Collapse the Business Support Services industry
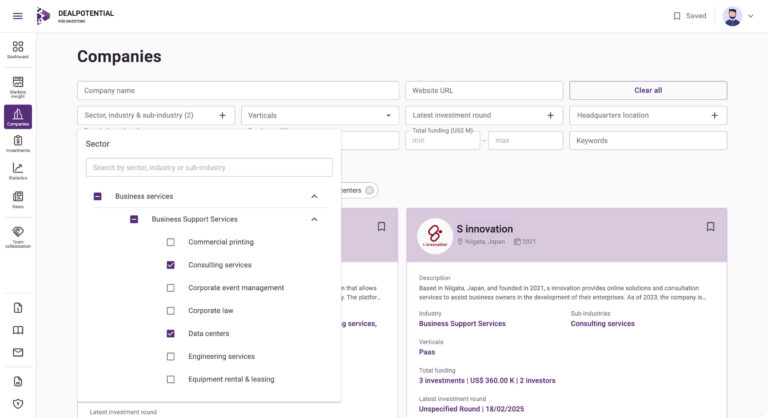 314,219
